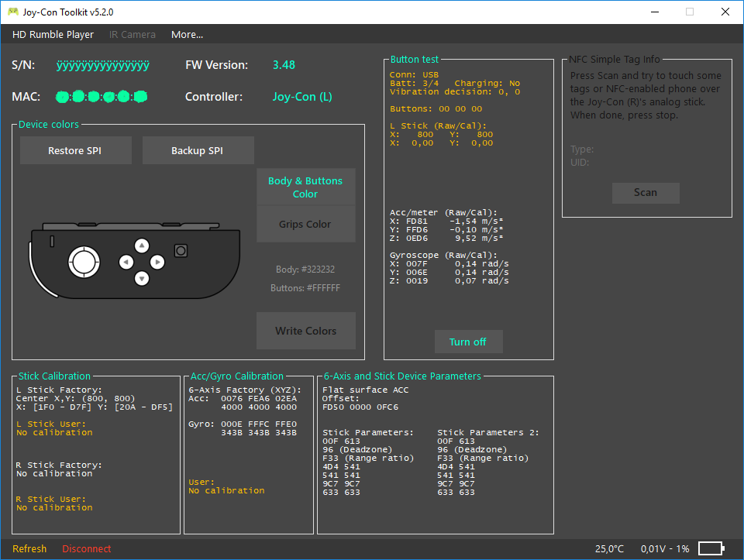Click the Acc/meter (Raw/Cal) heading

point(443,212)
